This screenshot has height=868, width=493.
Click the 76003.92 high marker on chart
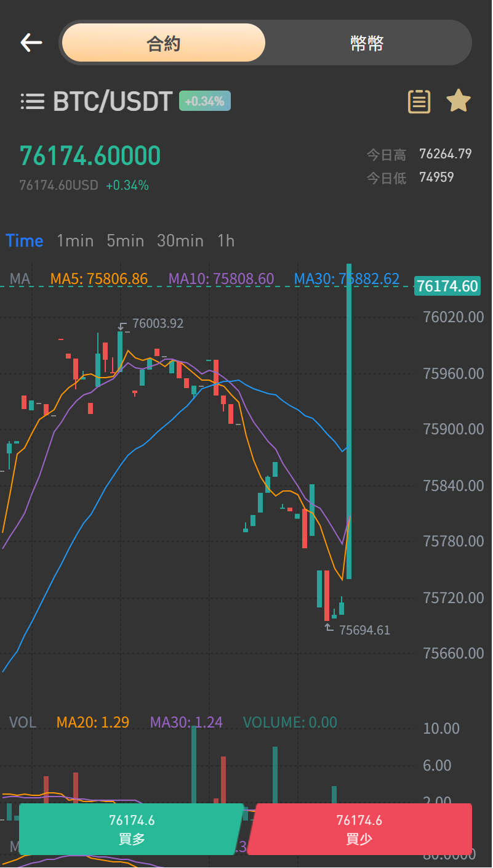[158, 323]
